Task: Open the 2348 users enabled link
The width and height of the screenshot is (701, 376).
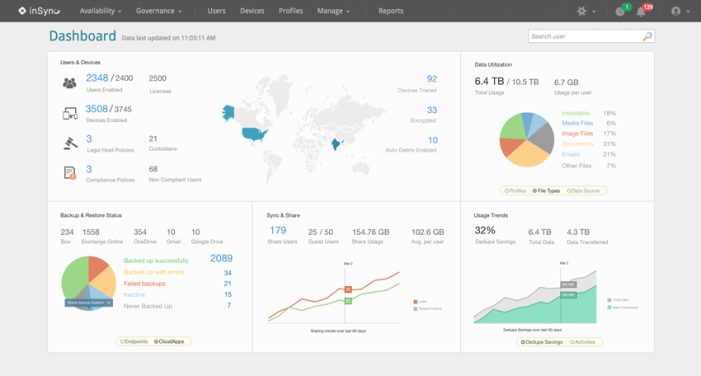Action: 97,78
